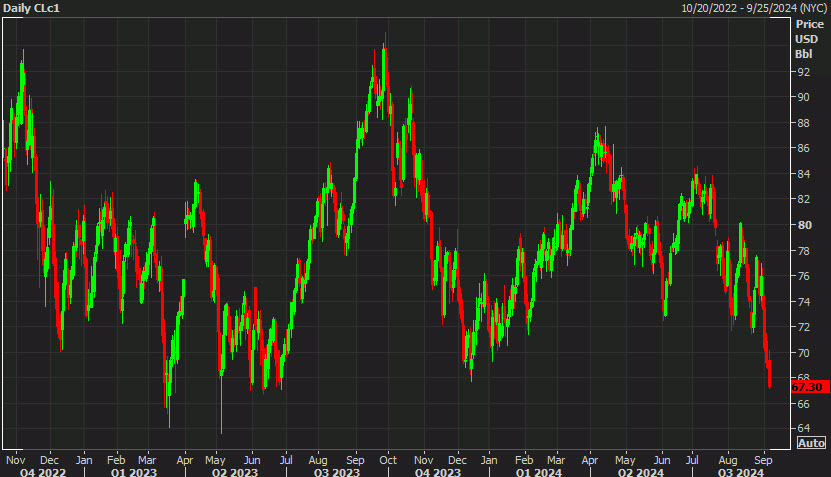This screenshot has height=477, width=831.
Task: Click the Daily CLc1 chart title
Action: tap(31, 8)
